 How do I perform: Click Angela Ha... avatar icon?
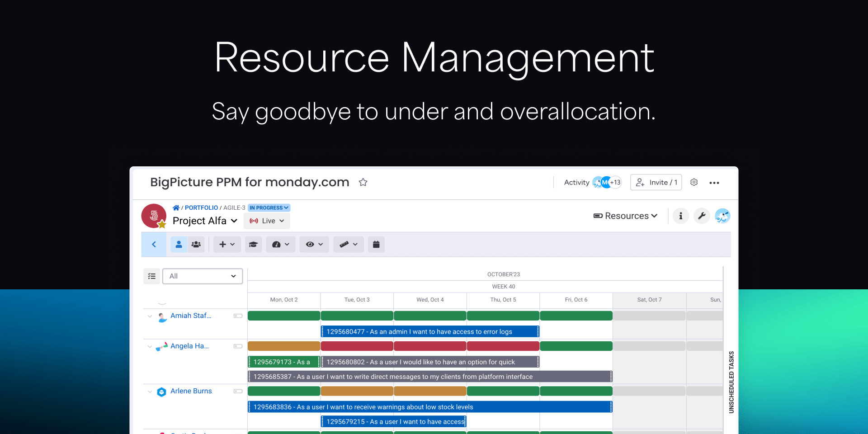coord(162,347)
